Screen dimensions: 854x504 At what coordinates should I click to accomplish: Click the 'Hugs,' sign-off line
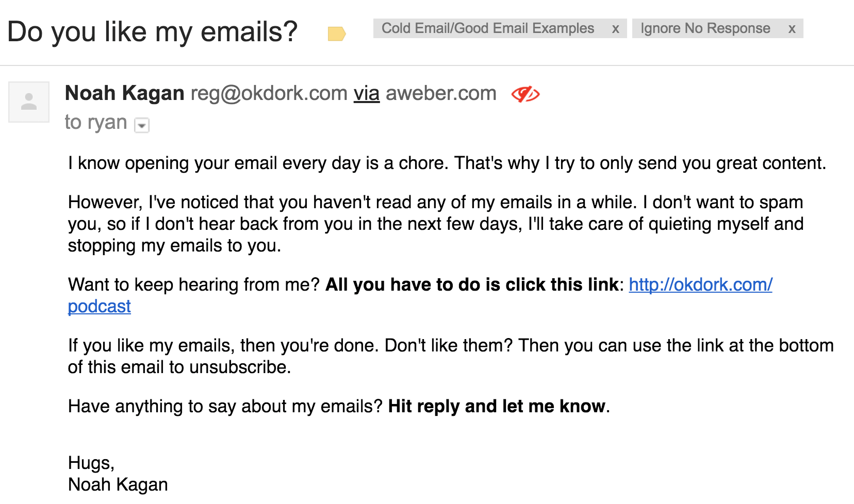(x=91, y=463)
